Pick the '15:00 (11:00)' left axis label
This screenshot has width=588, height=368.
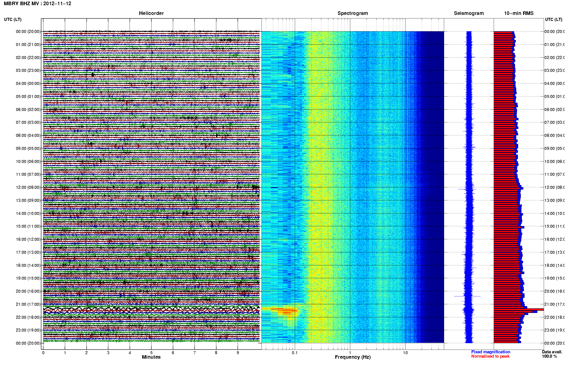tap(28, 226)
